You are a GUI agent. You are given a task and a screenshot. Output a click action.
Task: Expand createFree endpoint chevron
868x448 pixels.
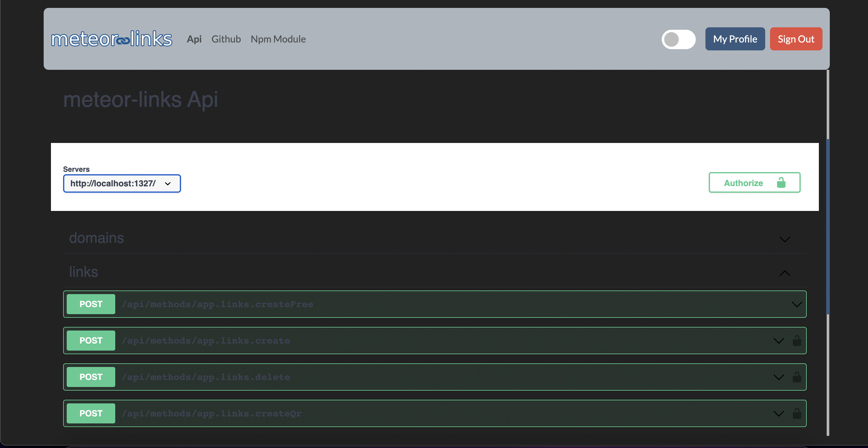tap(796, 304)
